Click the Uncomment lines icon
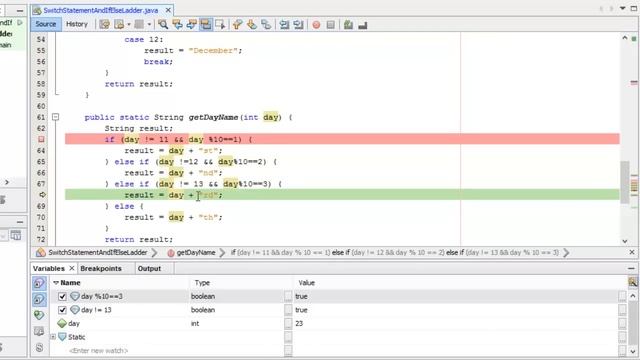640x360 pixels. tap(362, 25)
